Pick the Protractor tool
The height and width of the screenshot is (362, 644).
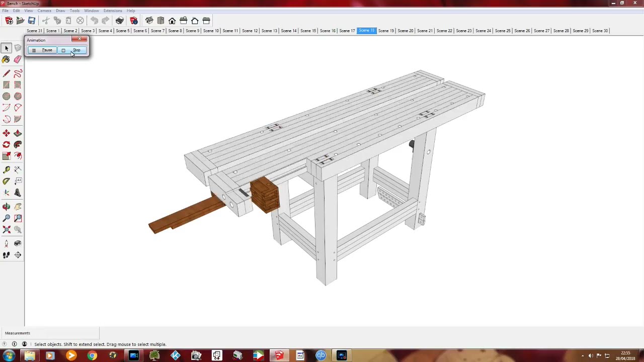click(x=7, y=182)
